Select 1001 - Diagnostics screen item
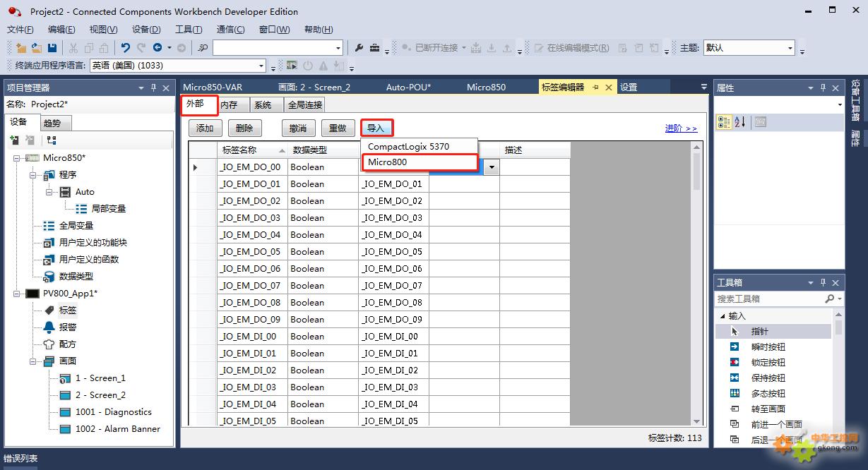Image resolution: width=868 pixels, height=470 pixels. click(114, 412)
